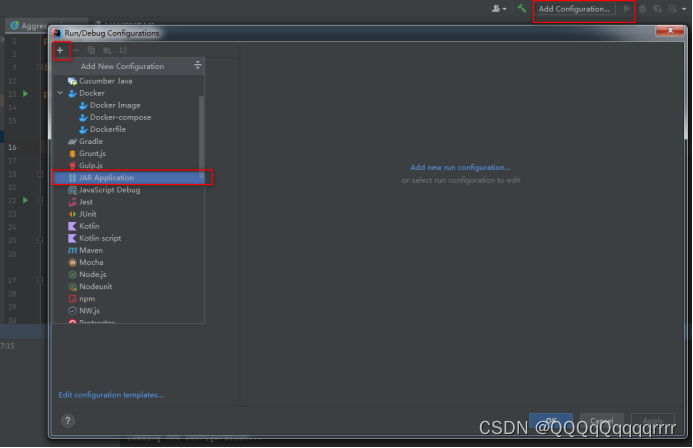
Task: Click the Profiler run icon in toolbar
Action: [673, 9]
